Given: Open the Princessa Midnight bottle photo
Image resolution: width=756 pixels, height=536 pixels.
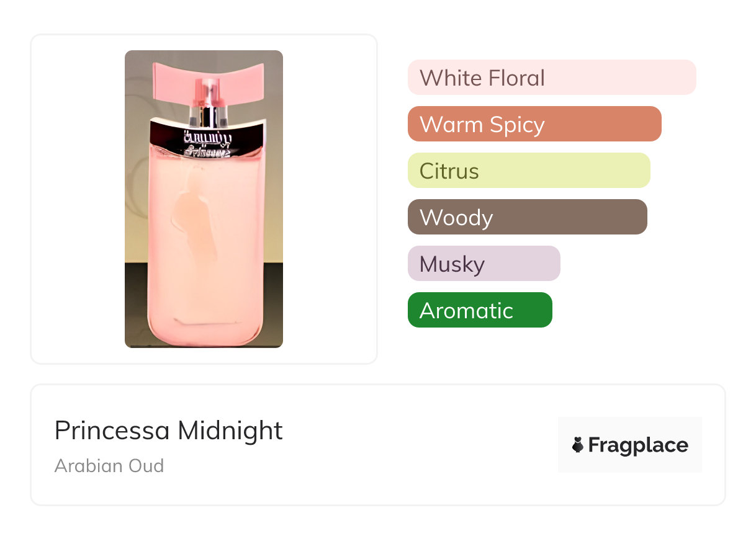Looking at the screenshot, I should point(204,199).
